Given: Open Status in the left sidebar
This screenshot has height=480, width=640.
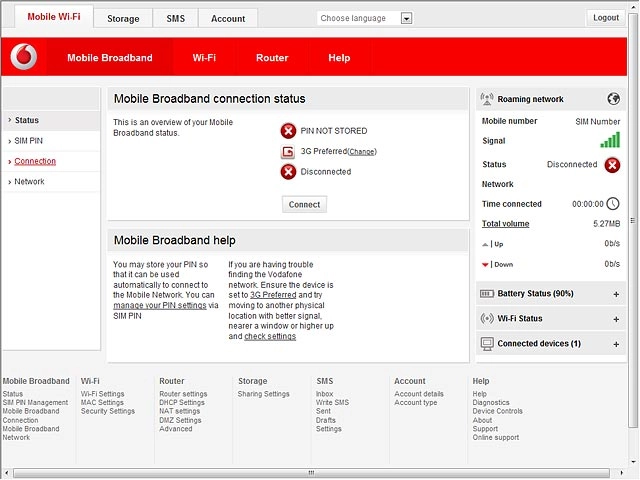Looking at the screenshot, I should 51,120.
